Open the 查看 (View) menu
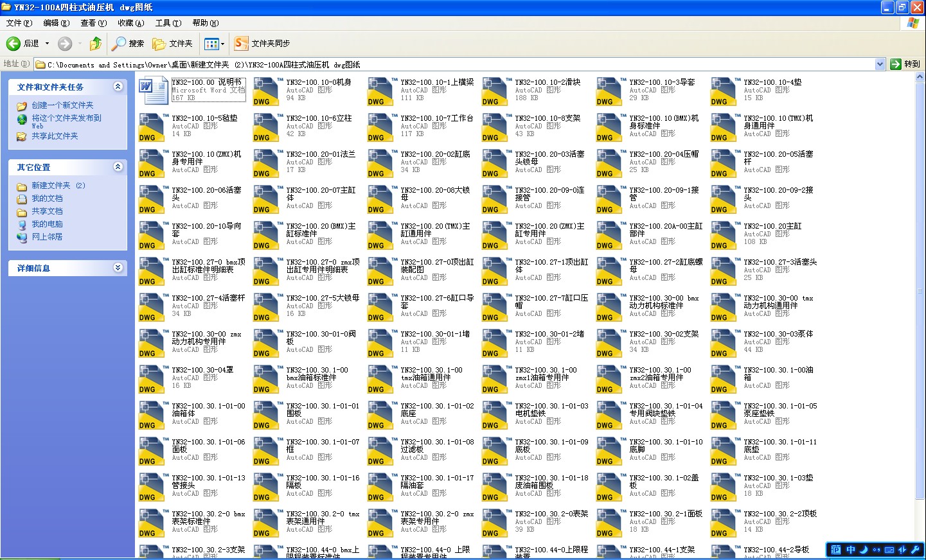This screenshot has height=560, width=926. (93, 22)
